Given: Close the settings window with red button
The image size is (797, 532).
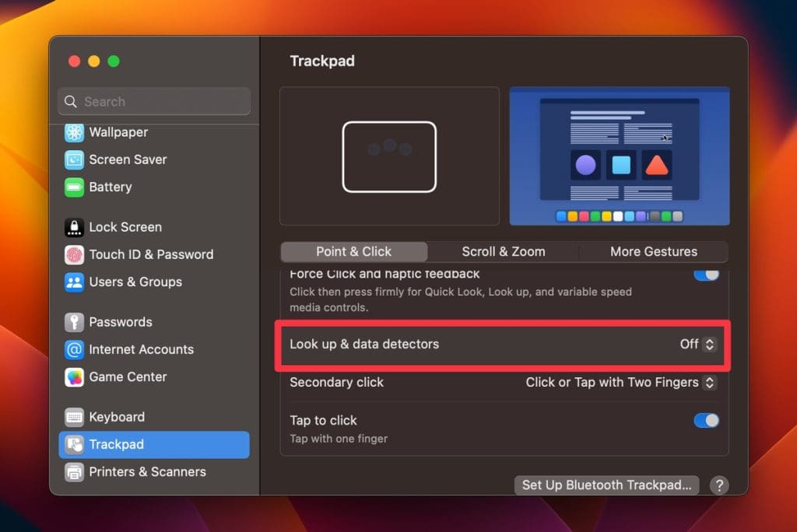Looking at the screenshot, I should pos(74,61).
